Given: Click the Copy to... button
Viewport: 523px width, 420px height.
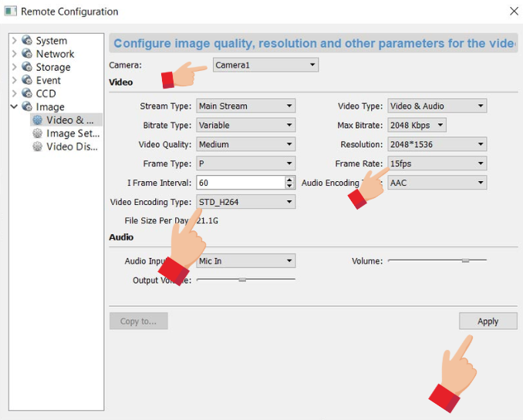Looking at the screenshot, I should 138,321.
